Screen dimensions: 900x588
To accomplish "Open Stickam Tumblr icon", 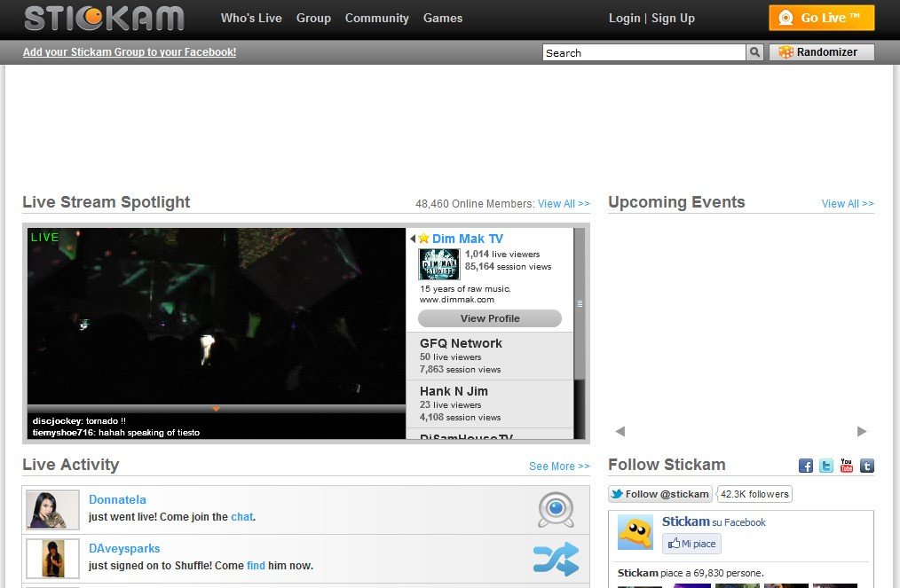I will coord(867,466).
